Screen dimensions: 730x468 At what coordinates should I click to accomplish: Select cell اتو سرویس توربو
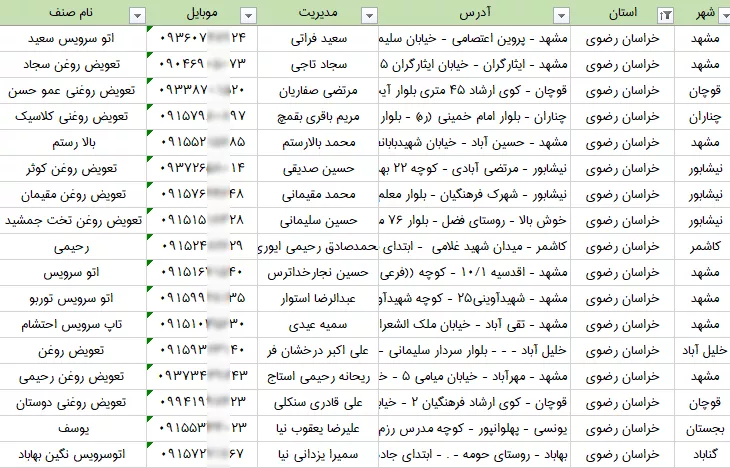point(73,298)
